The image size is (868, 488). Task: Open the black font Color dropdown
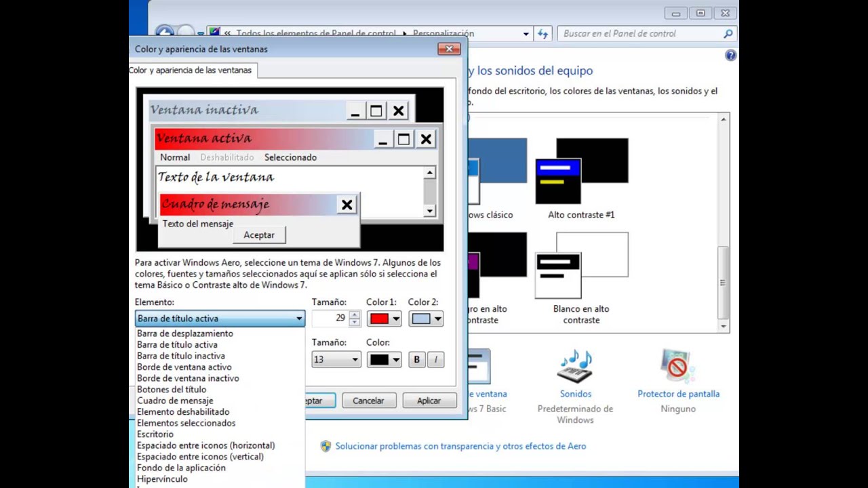385,360
